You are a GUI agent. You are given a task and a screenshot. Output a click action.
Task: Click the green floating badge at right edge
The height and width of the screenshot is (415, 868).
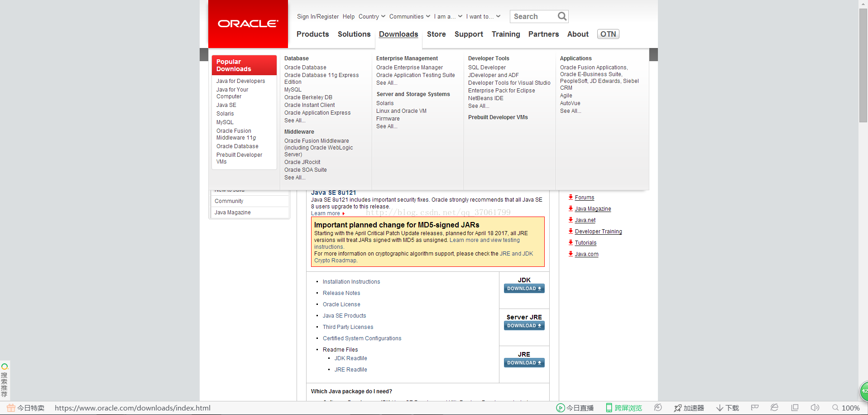[x=864, y=391]
